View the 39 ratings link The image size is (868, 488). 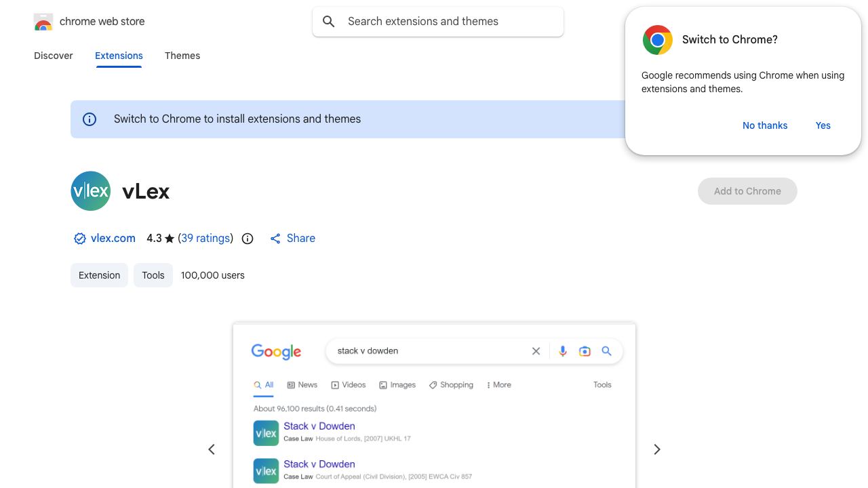205,239
